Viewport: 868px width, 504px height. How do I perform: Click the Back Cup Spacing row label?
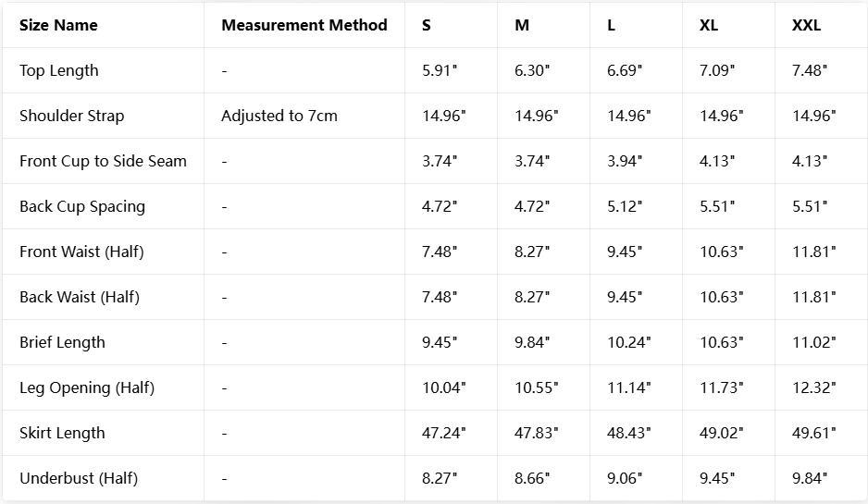[x=82, y=207]
